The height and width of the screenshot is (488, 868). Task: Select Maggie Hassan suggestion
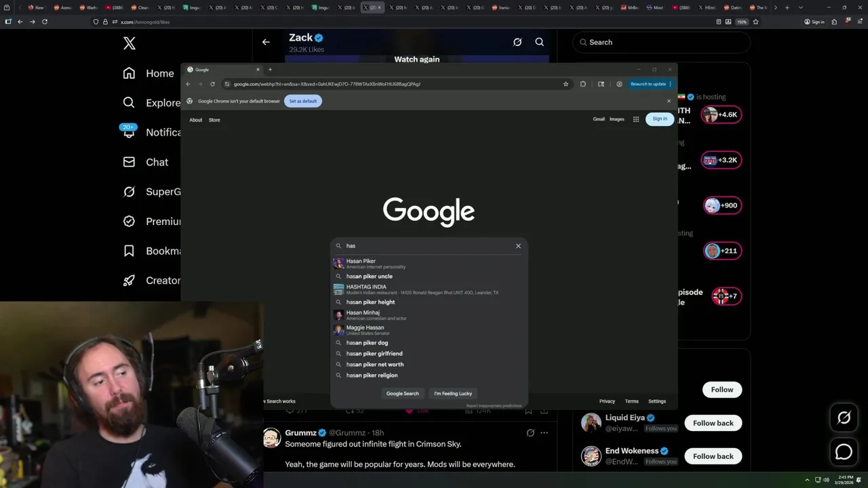point(429,330)
